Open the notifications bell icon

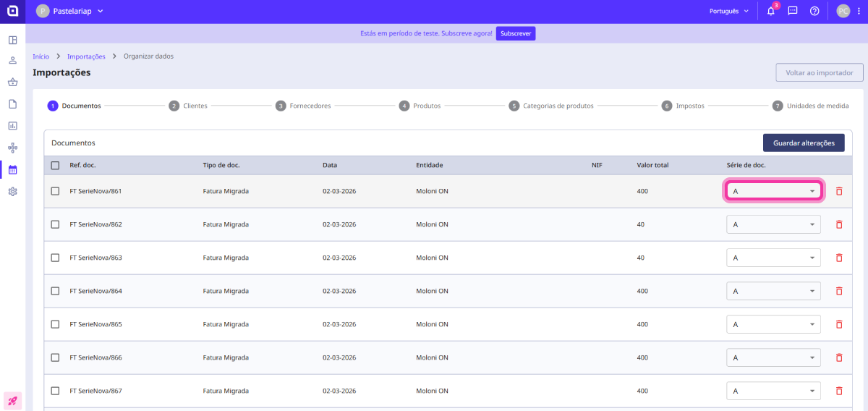click(770, 12)
